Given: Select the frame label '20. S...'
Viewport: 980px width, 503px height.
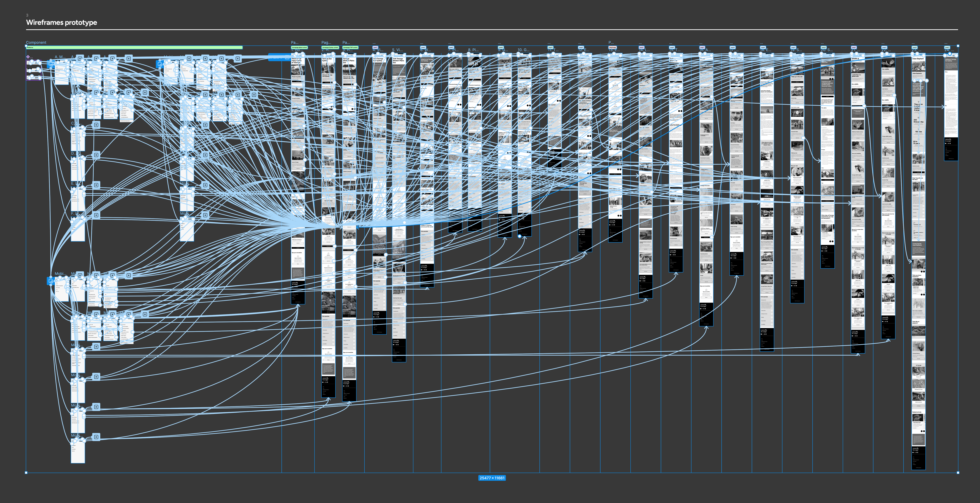Looking at the screenshot, I should click(826, 50).
